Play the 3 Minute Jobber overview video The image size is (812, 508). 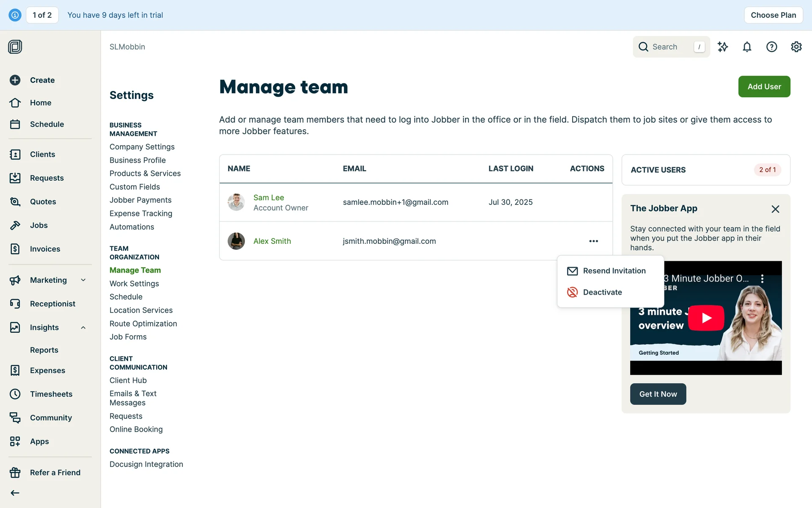click(x=706, y=318)
